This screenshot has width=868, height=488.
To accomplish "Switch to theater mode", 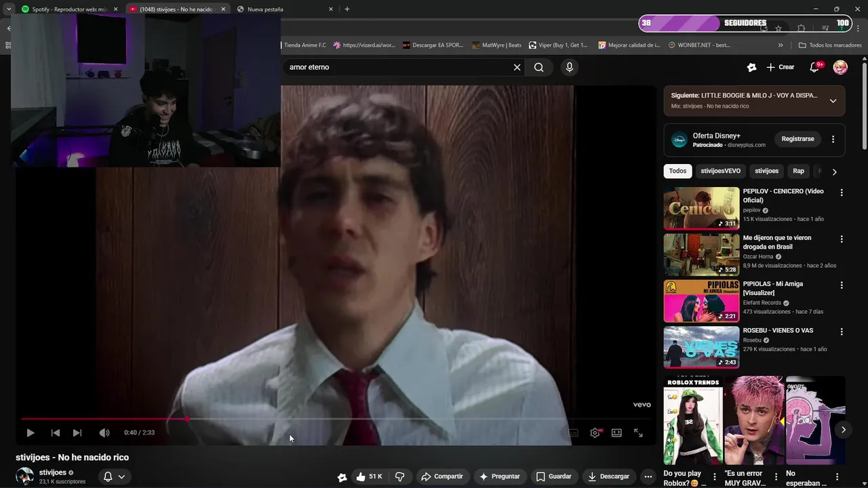I will click(616, 432).
